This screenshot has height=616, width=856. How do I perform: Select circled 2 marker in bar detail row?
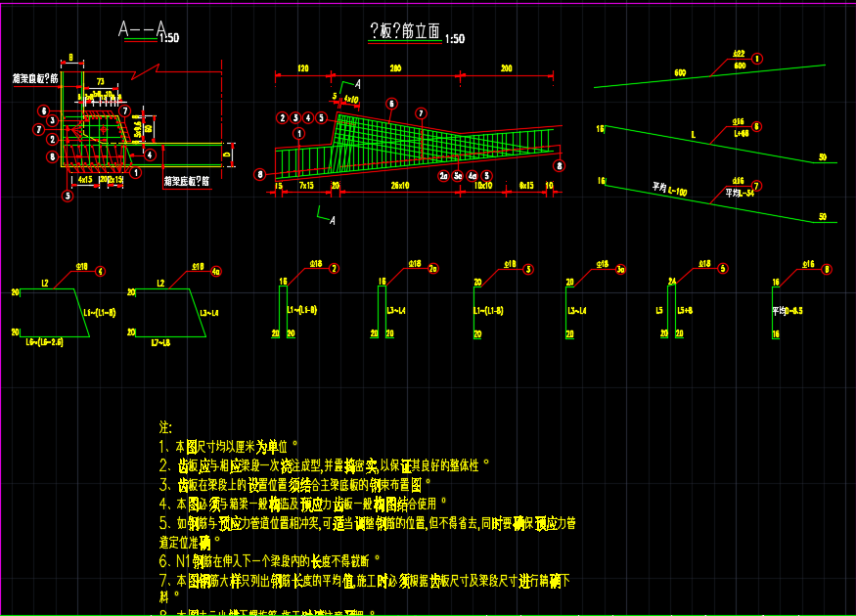(334, 268)
